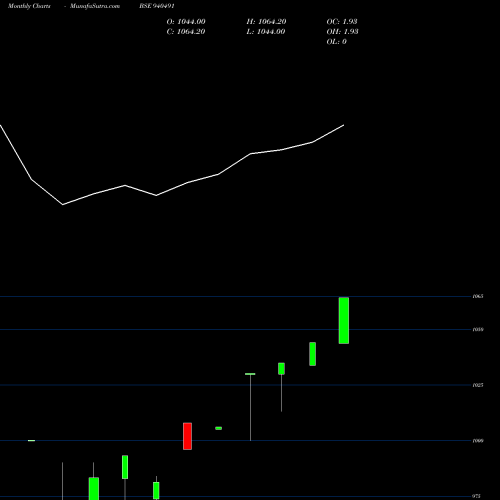Viewport: 500px width, 500px height.
Task: Click the "MunafaSutra.com" label
Action: (x=95, y=6)
